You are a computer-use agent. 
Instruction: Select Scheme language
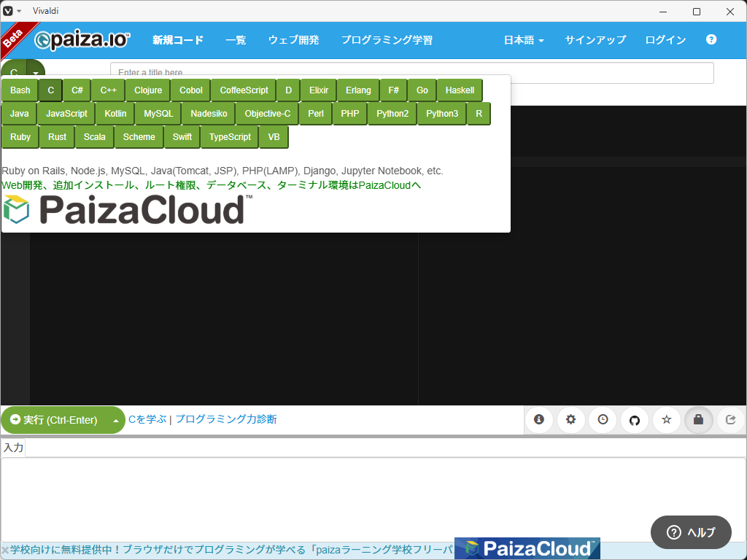[139, 137]
